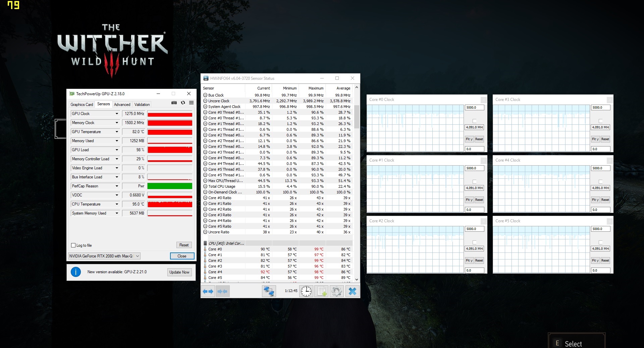Open the GPU-Z hamburger menu
Screen dimensions: 644x348
(x=191, y=103)
